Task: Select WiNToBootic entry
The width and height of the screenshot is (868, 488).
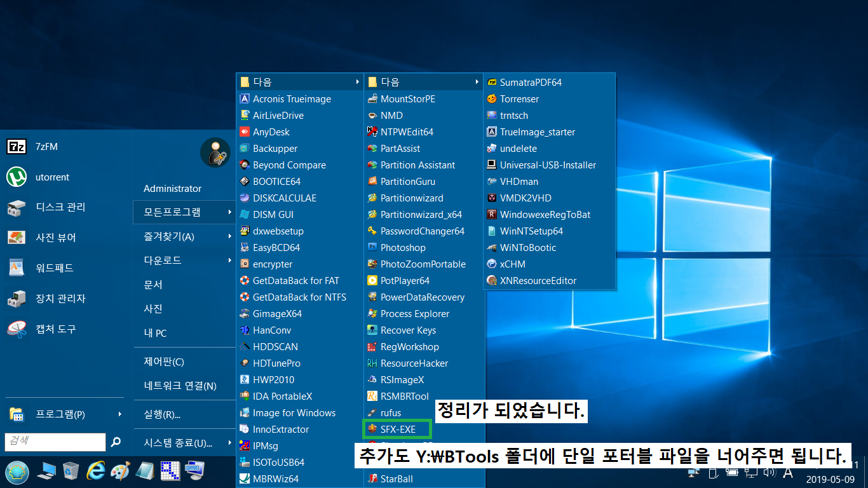Action: point(549,248)
